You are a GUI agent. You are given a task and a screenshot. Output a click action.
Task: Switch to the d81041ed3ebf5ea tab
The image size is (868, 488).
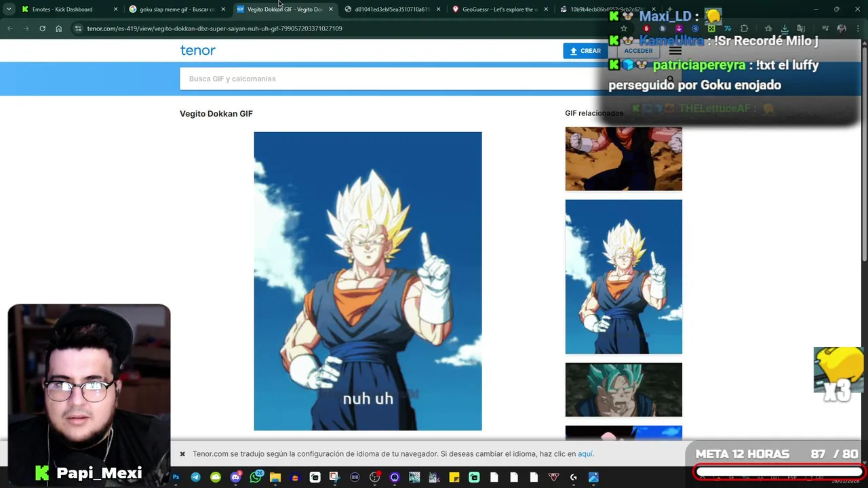(392, 9)
